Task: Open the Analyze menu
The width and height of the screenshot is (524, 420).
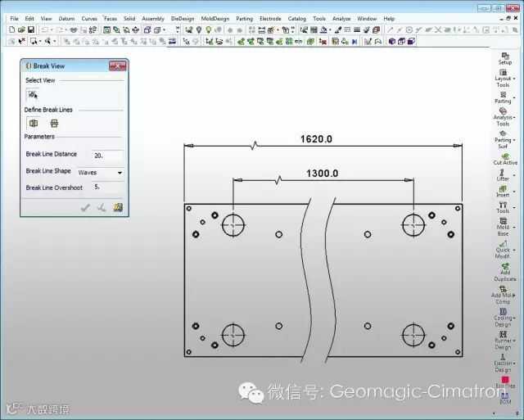Action: click(341, 19)
